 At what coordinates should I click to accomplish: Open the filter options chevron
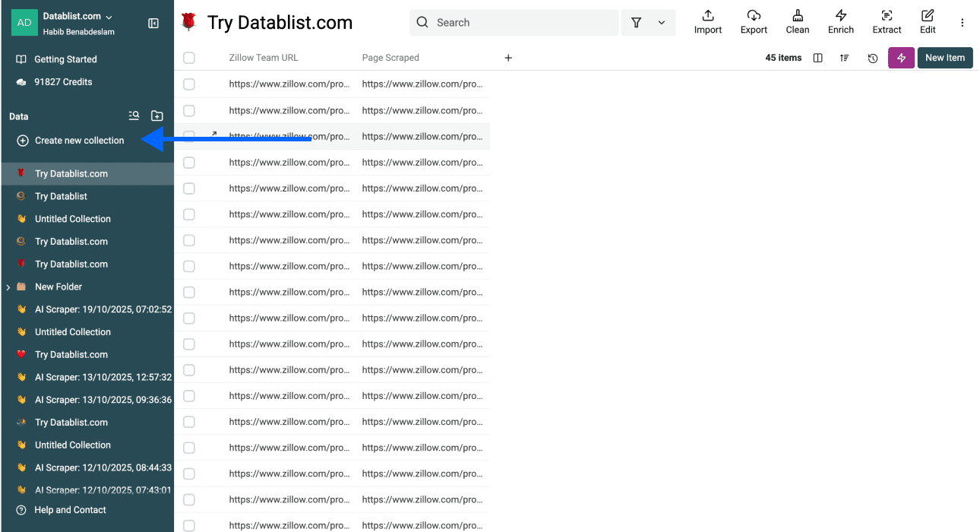pyautogui.click(x=660, y=22)
